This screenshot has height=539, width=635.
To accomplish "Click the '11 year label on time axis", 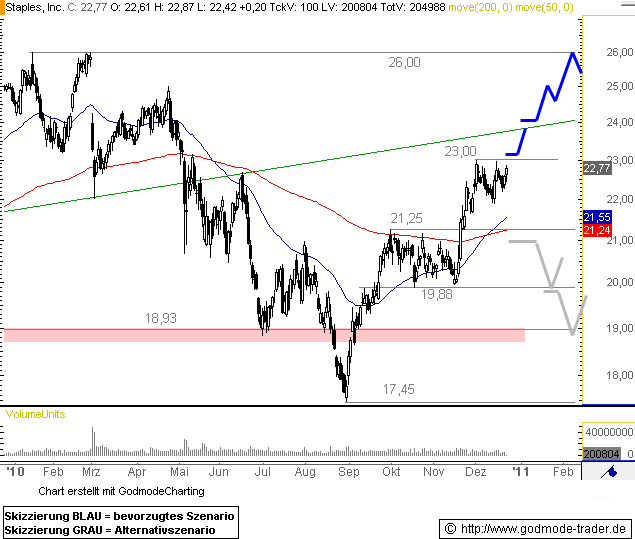I will click(520, 472).
